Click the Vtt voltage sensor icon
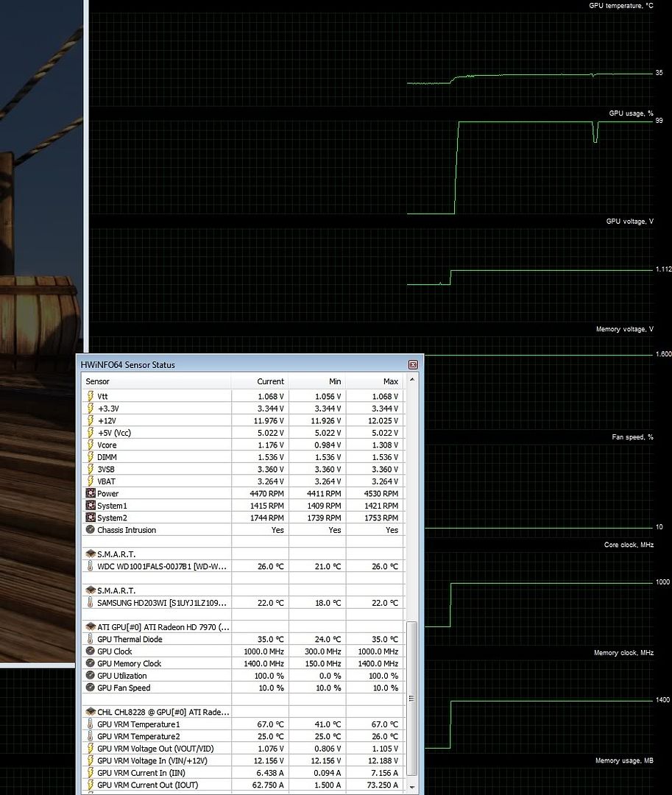 (91, 396)
